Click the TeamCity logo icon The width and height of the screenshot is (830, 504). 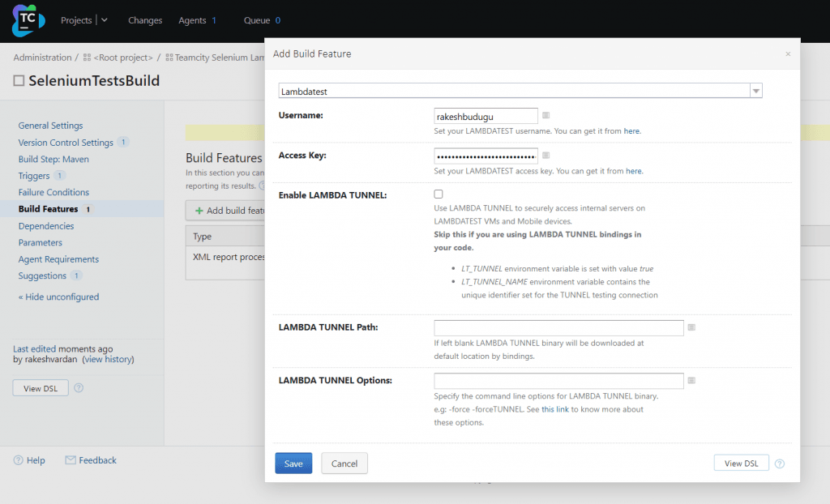coord(28,20)
